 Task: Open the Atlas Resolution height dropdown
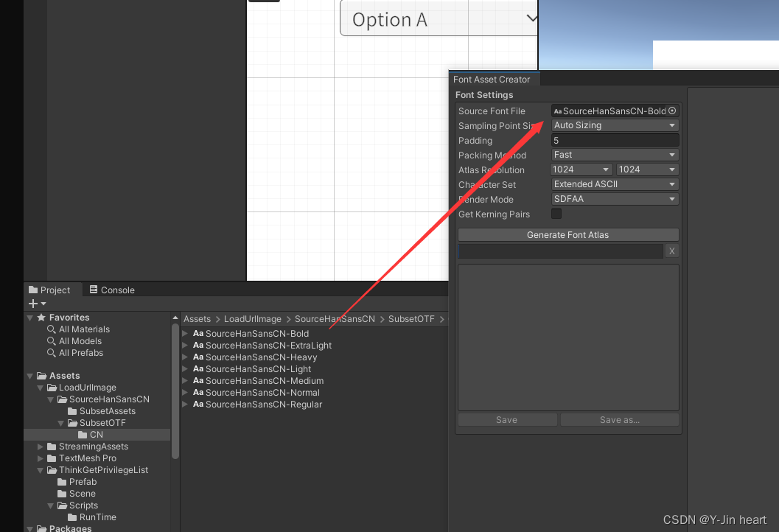(x=647, y=170)
